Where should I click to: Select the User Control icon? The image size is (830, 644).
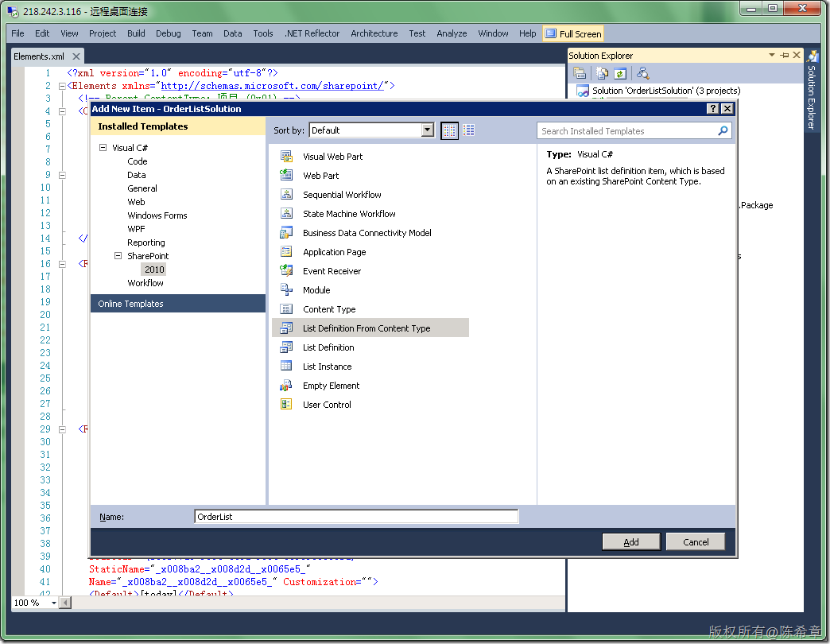coord(286,404)
